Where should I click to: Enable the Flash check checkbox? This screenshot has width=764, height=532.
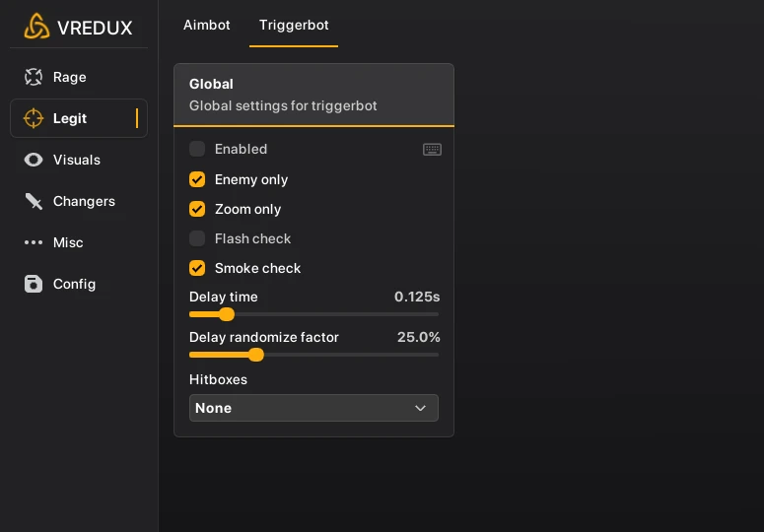point(197,238)
